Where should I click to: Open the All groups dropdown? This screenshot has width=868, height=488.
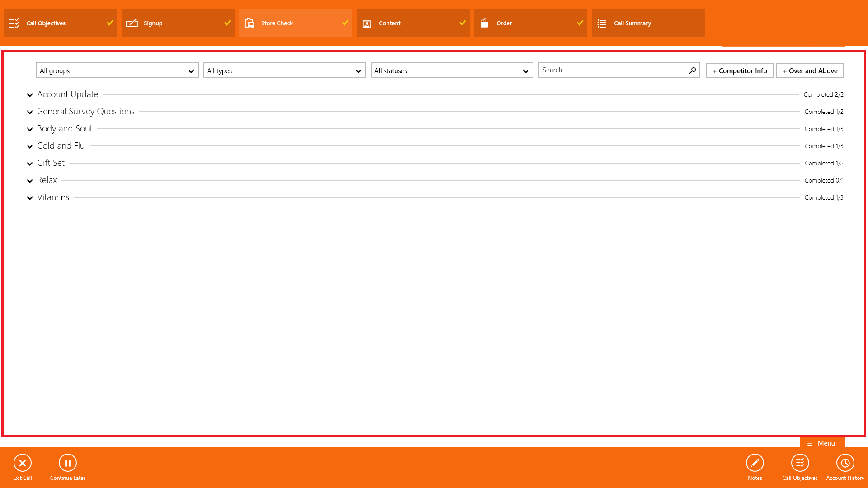point(117,71)
